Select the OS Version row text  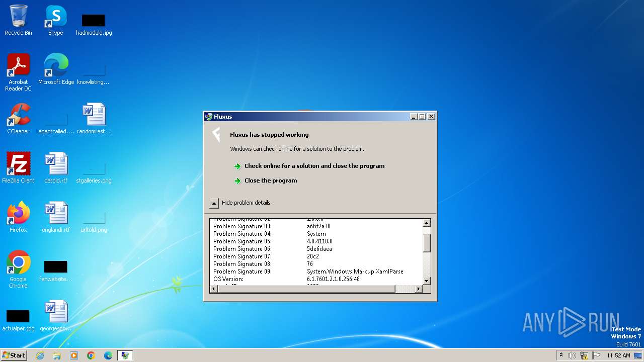tap(286, 279)
